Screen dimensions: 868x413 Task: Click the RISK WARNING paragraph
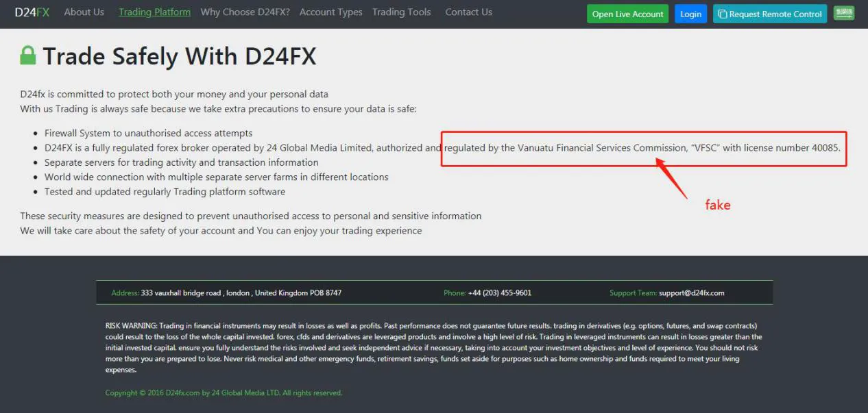(434, 348)
